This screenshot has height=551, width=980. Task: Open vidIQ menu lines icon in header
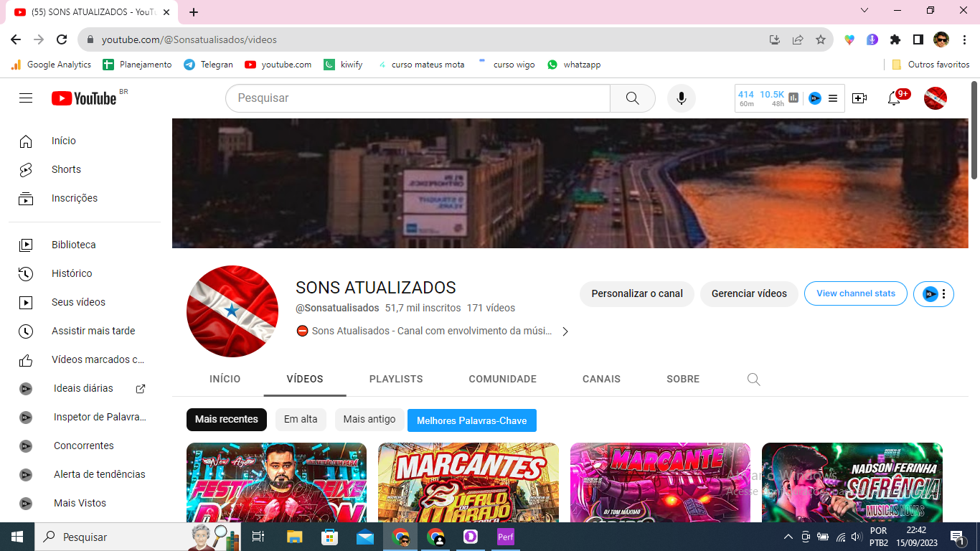(x=833, y=98)
